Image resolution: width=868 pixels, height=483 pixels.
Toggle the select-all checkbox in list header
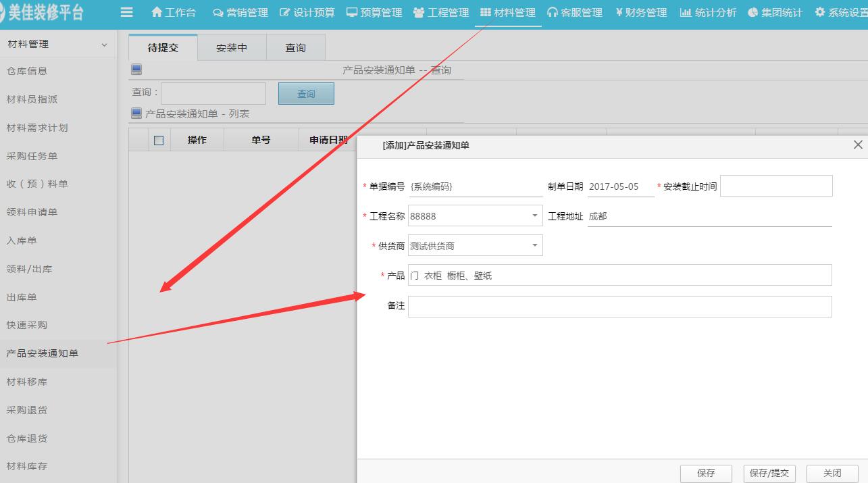(x=159, y=141)
